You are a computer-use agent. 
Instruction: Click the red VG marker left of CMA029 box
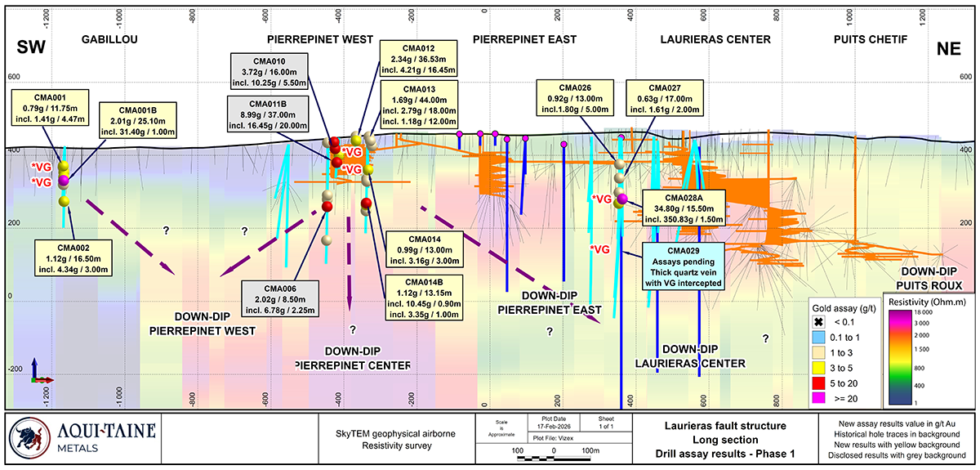tap(599, 248)
